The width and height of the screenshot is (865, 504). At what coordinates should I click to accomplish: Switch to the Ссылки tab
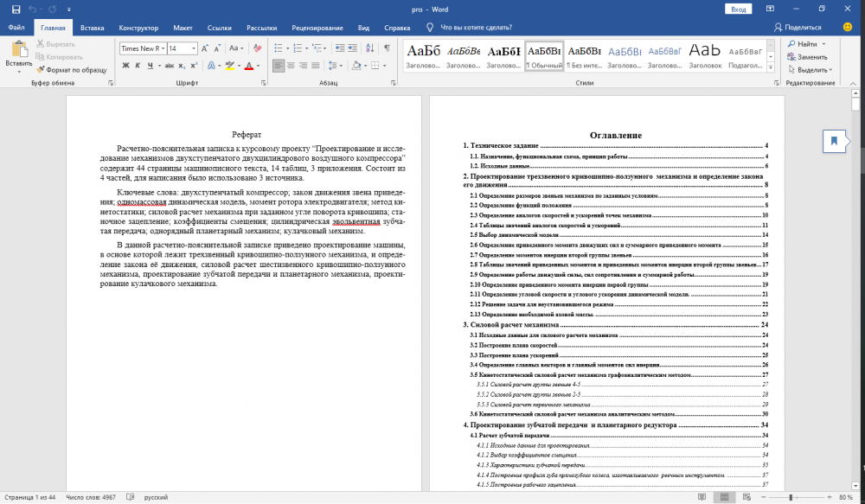(220, 28)
